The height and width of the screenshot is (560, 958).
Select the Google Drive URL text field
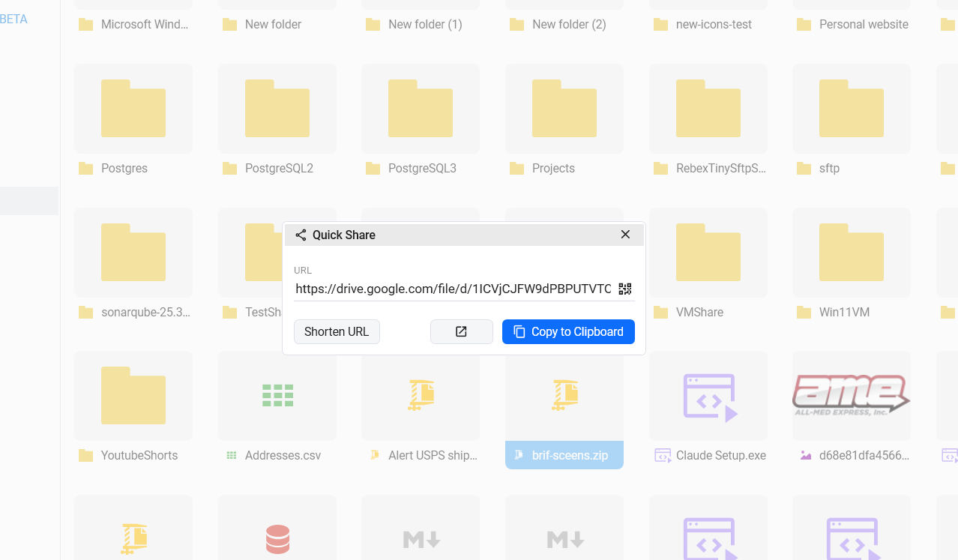[x=454, y=289]
